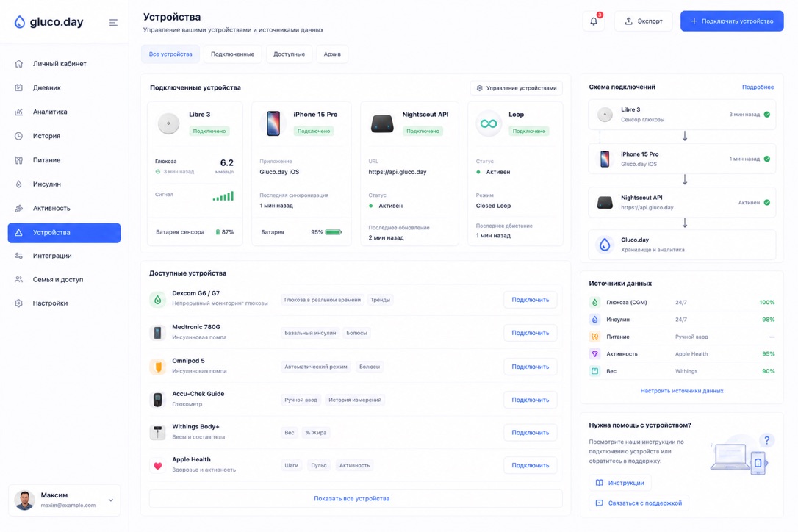
Task: Click the Accu-Chek Guide glucometer icon
Action: [x=158, y=400]
